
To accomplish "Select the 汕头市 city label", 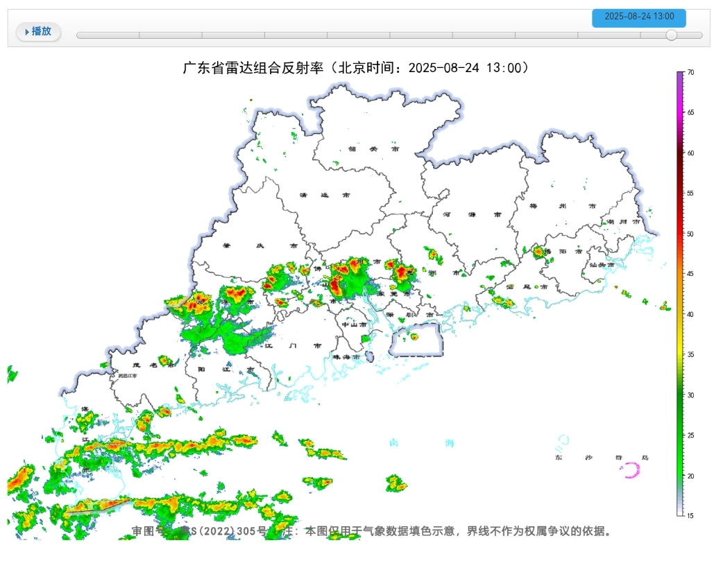I will (602, 265).
